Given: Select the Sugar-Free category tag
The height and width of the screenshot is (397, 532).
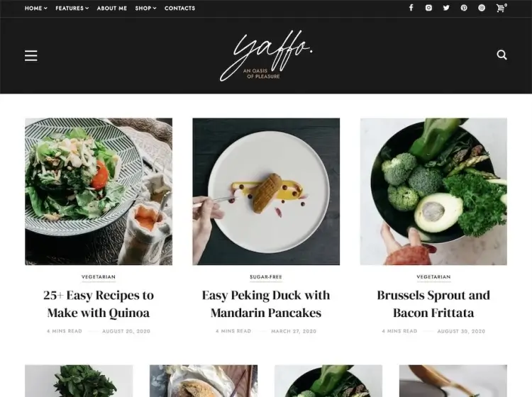Looking at the screenshot, I should pyautogui.click(x=266, y=277).
